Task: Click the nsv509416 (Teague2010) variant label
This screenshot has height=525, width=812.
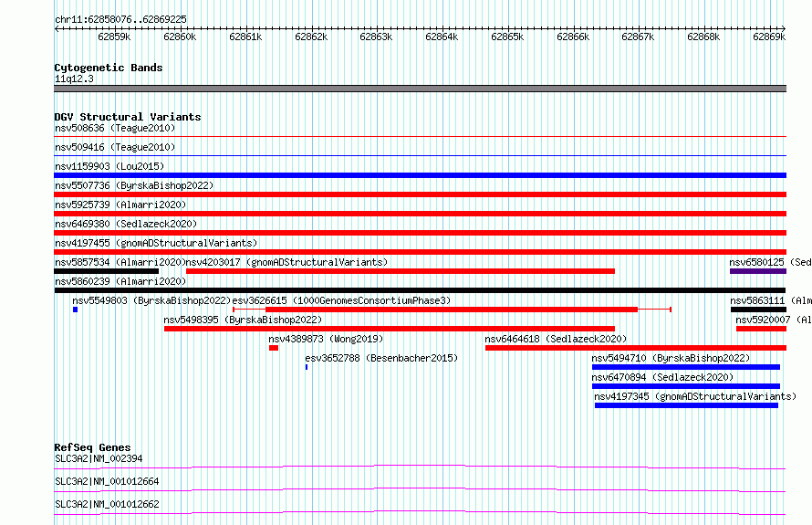Action: pos(115,147)
